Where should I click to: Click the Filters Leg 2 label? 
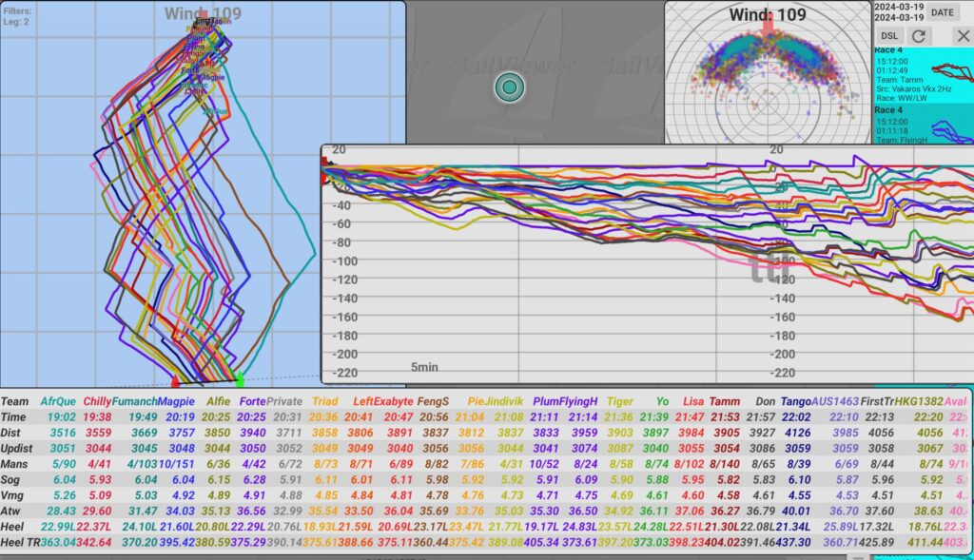point(17,16)
